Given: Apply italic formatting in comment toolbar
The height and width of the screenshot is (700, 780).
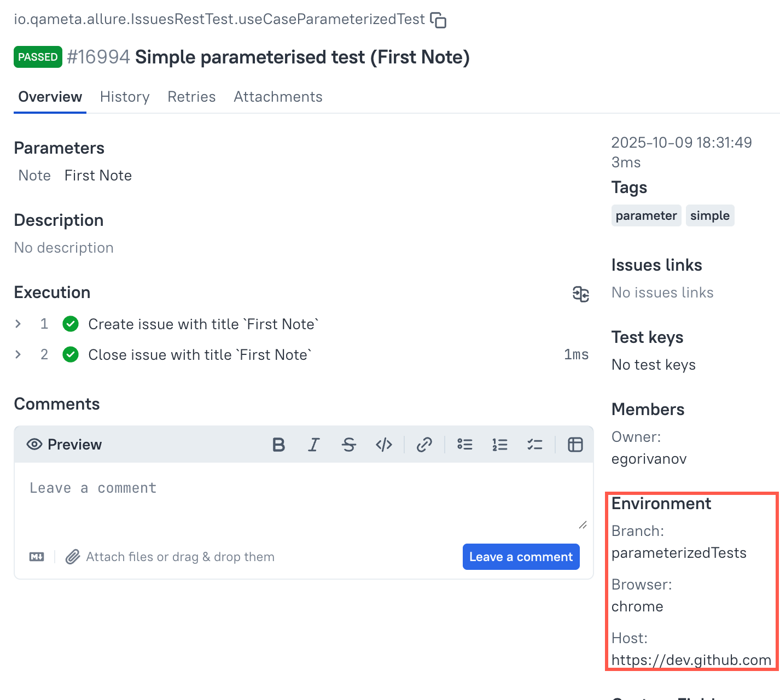Looking at the screenshot, I should tap(313, 445).
